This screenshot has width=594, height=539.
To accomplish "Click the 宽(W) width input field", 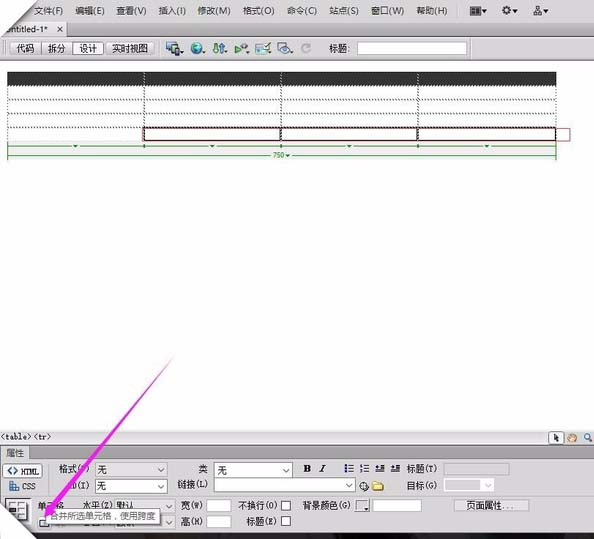I will coord(219,506).
